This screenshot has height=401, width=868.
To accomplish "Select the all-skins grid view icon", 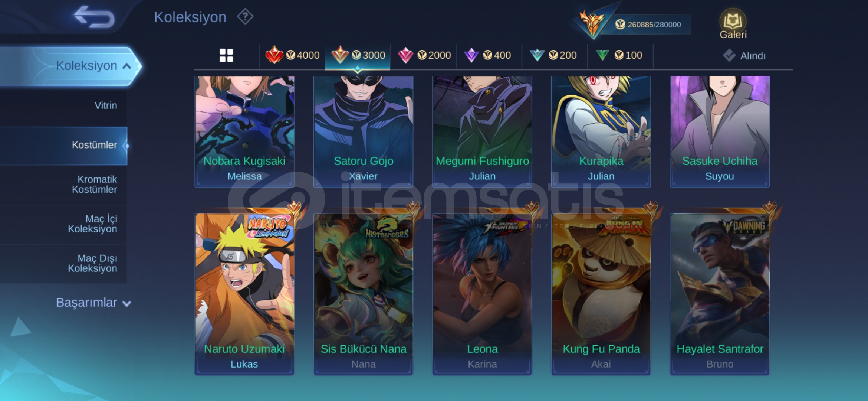I will (x=226, y=56).
